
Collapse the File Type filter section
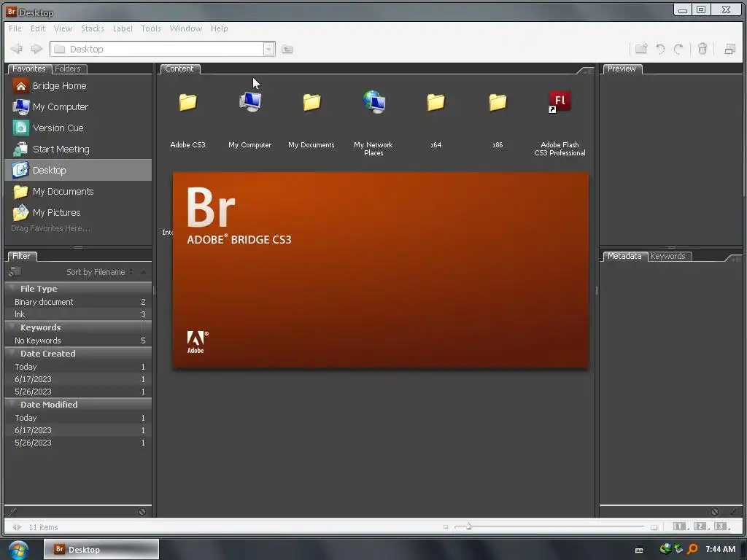[x=12, y=288]
